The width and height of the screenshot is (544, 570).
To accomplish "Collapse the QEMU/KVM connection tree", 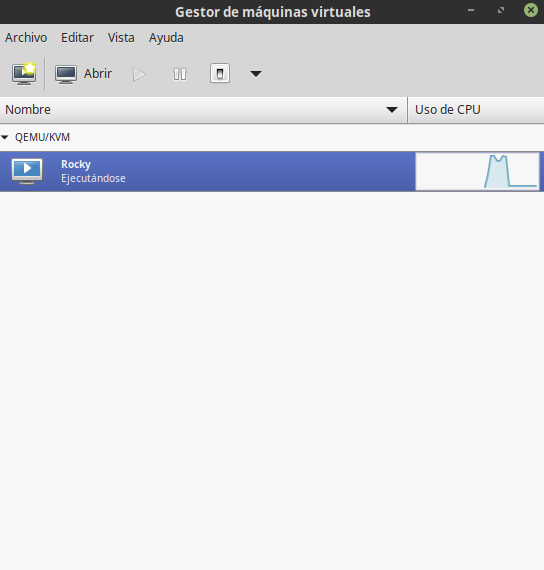I will (5, 137).
